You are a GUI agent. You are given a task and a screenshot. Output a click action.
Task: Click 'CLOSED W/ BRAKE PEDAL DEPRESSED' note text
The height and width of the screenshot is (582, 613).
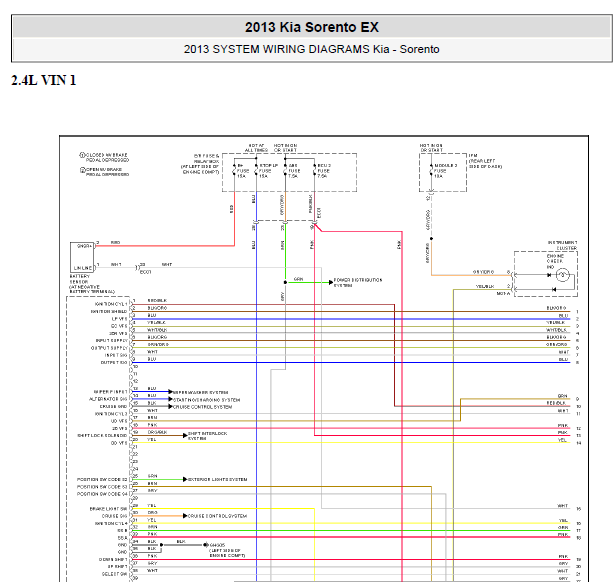107,158
